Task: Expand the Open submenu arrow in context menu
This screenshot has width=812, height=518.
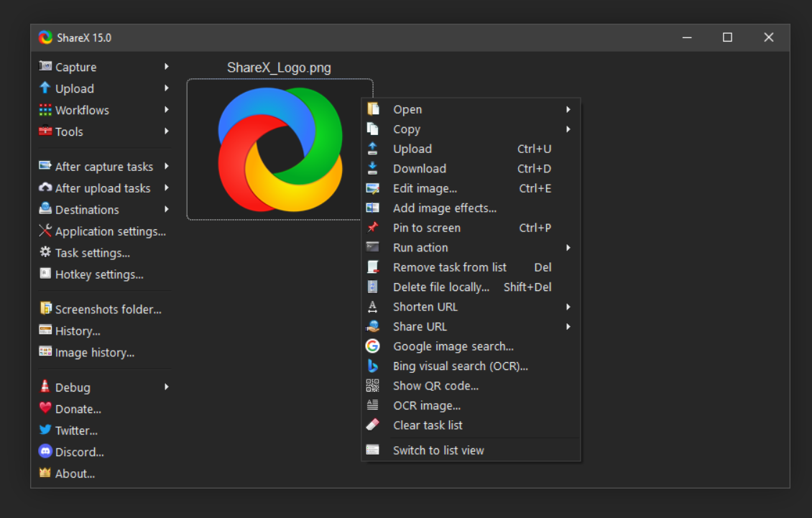Action: [x=568, y=109]
